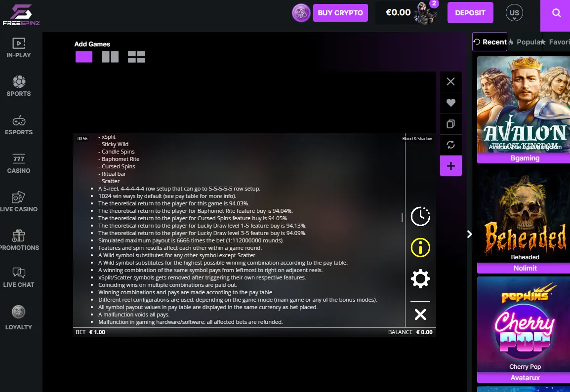Switch to the Recent games tab

(x=489, y=42)
